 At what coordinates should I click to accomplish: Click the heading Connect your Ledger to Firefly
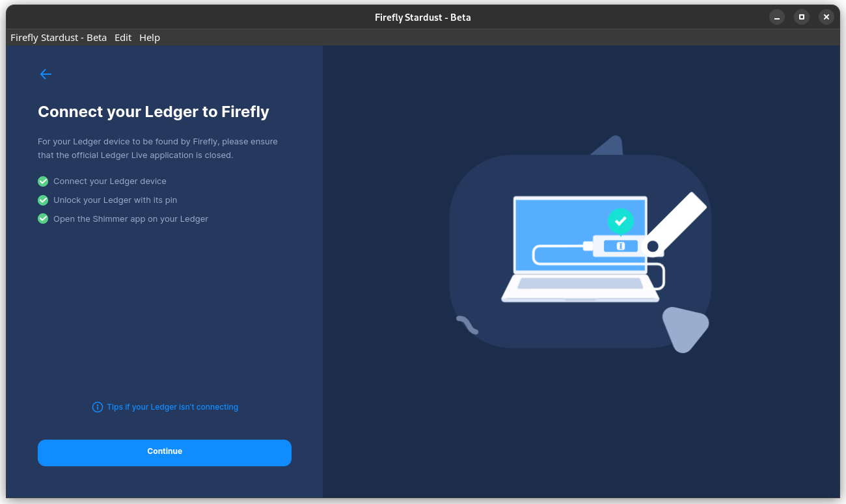click(154, 111)
